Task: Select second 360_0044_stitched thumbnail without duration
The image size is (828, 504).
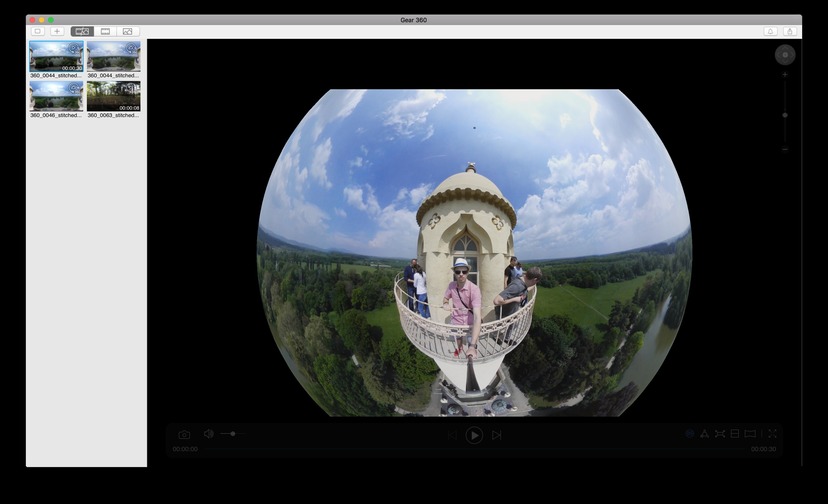Action: click(x=114, y=57)
